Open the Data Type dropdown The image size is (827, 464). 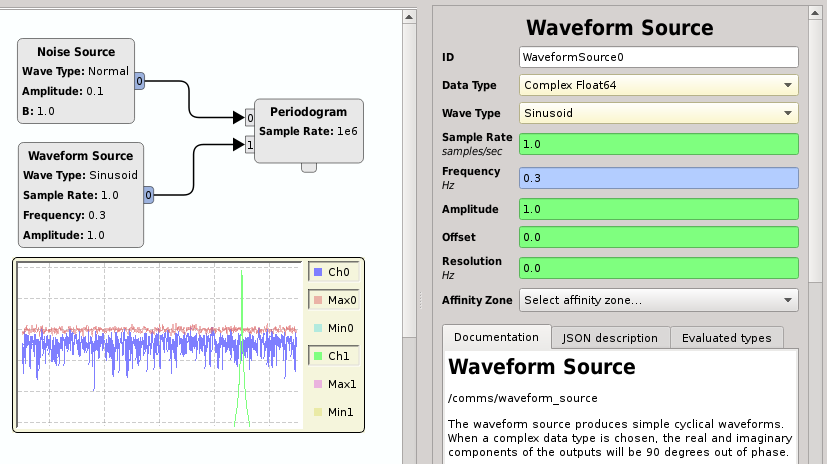(659, 86)
